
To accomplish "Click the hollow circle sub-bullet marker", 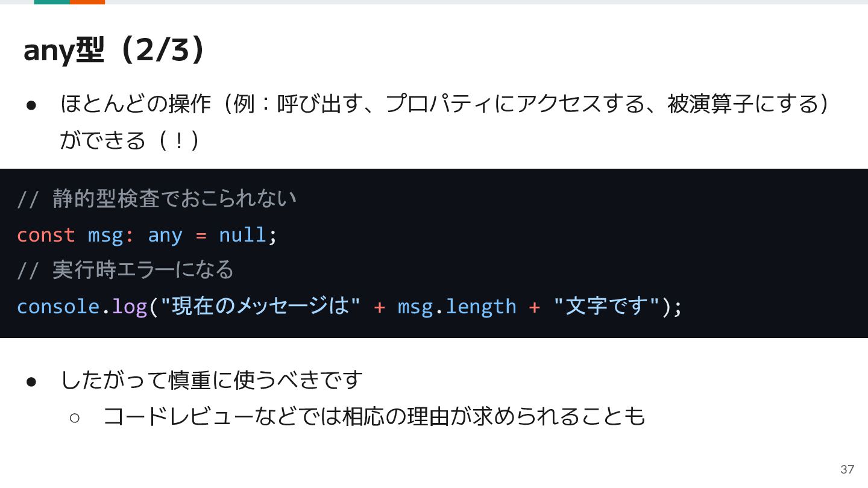I will point(75,418).
